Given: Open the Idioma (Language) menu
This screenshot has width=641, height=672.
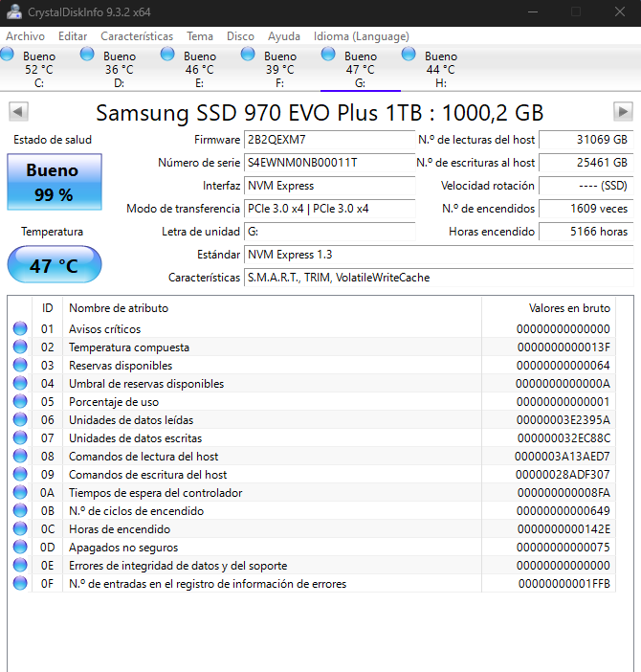Looking at the screenshot, I should point(362,36).
